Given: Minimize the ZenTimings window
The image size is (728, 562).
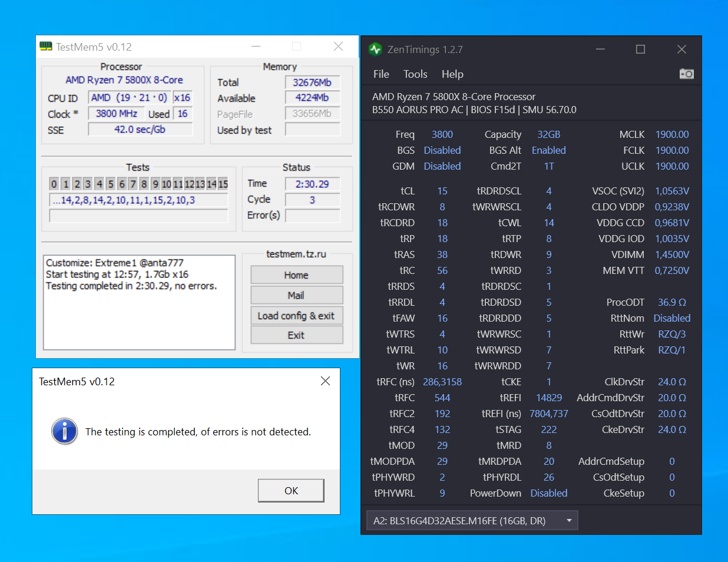Looking at the screenshot, I should [x=600, y=49].
